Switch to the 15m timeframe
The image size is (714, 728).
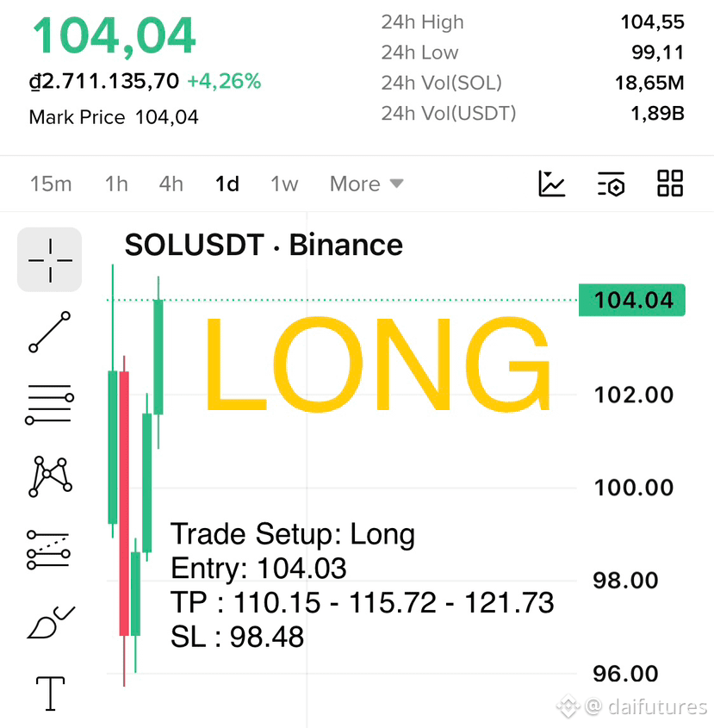(51, 184)
